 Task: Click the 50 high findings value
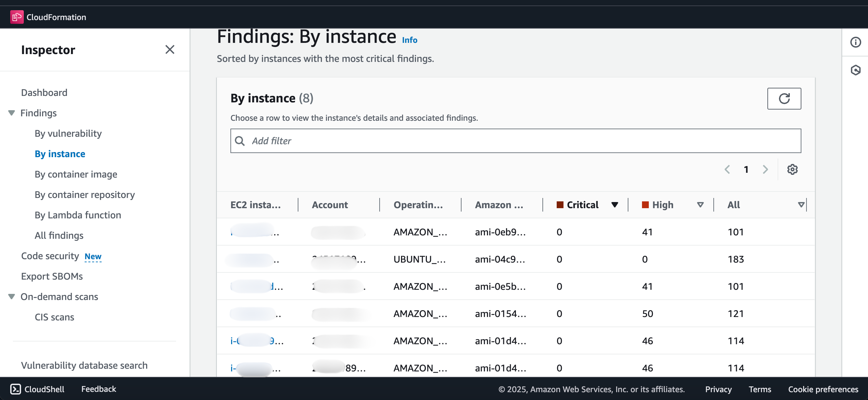click(647, 314)
